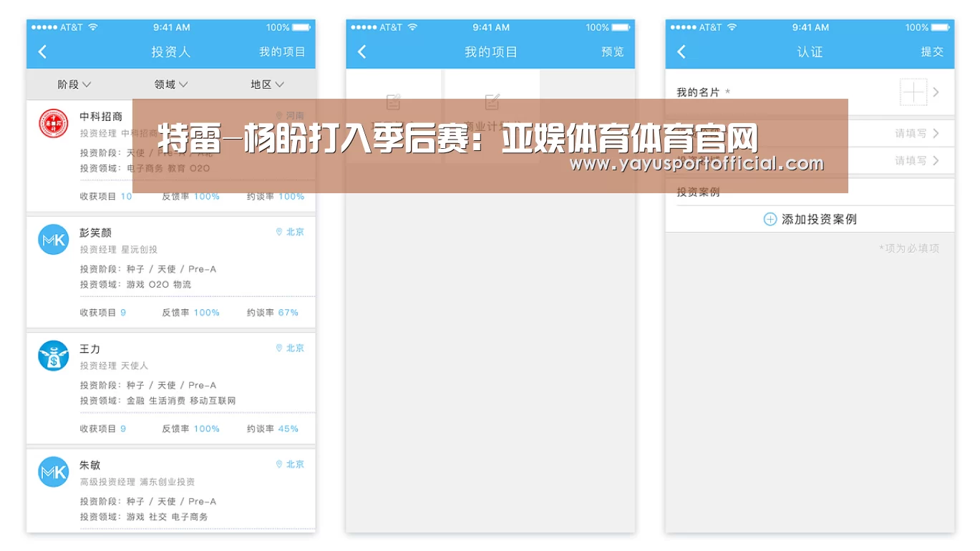Tap circled plus icon beside 添加投资案例
Viewport: 980px width, 551px height.
point(770,220)
